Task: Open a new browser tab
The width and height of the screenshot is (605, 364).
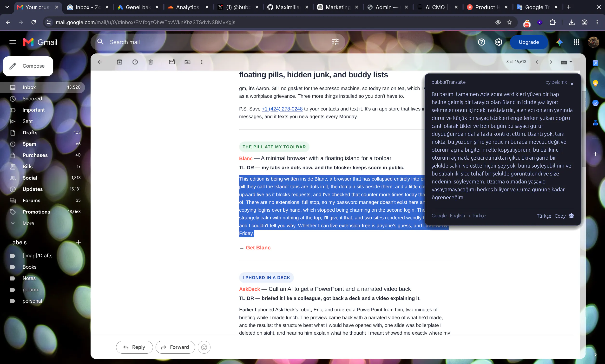Action: click(569, 7)
